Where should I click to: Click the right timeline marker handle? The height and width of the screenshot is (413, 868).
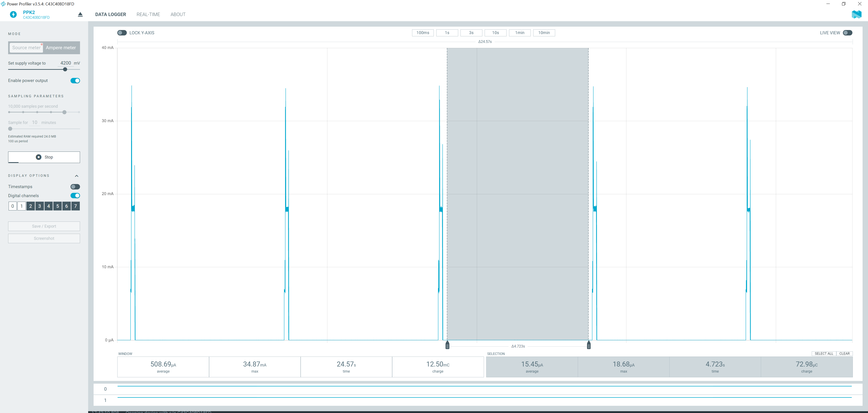(x=588, y=345)
